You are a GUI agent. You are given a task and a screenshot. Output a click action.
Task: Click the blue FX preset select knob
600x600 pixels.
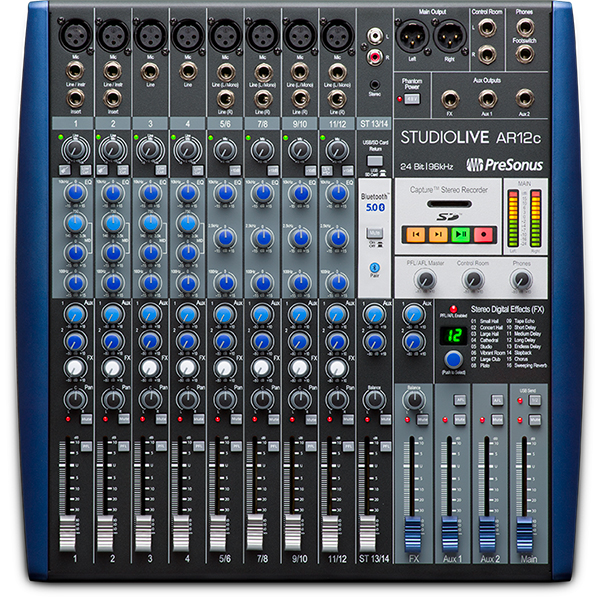(x=453, y=360)
